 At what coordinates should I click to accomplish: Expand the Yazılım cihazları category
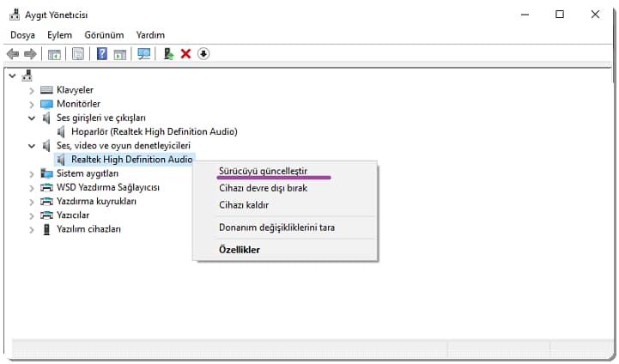click(x=32, y=230)
